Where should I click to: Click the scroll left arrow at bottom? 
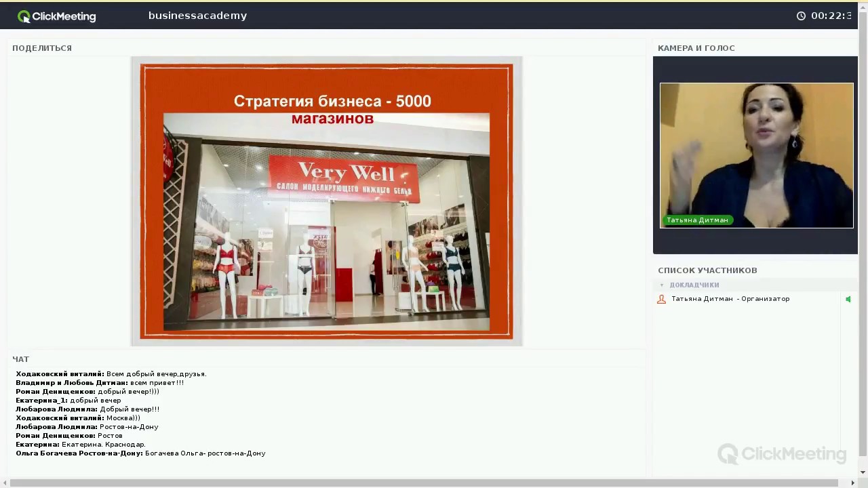(x=5, y=483)
